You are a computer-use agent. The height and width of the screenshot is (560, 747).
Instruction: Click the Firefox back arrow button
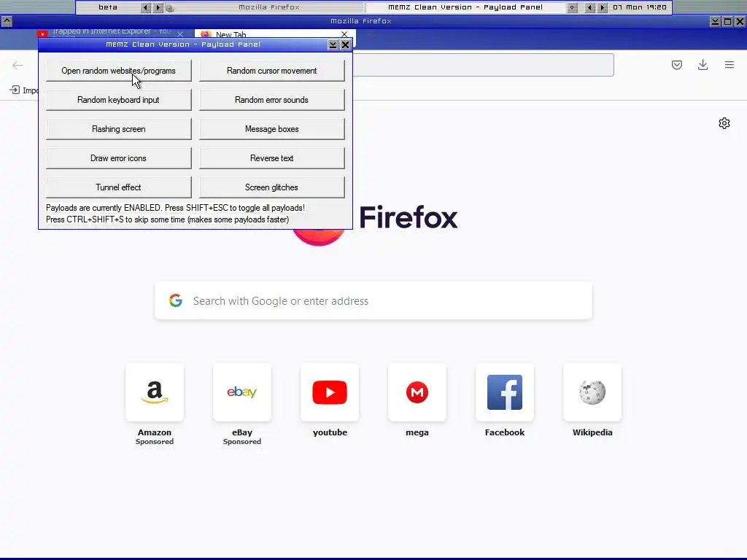pos(18,65)
